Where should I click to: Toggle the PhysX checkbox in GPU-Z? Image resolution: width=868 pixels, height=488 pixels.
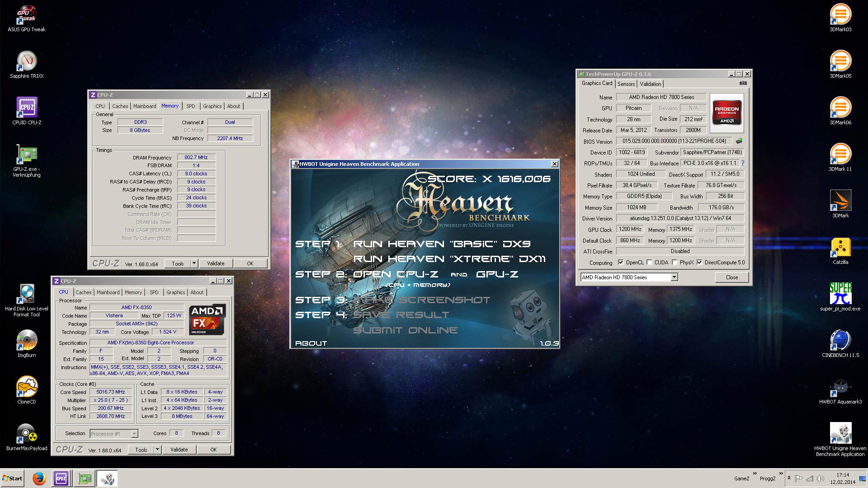click(675, 263)
